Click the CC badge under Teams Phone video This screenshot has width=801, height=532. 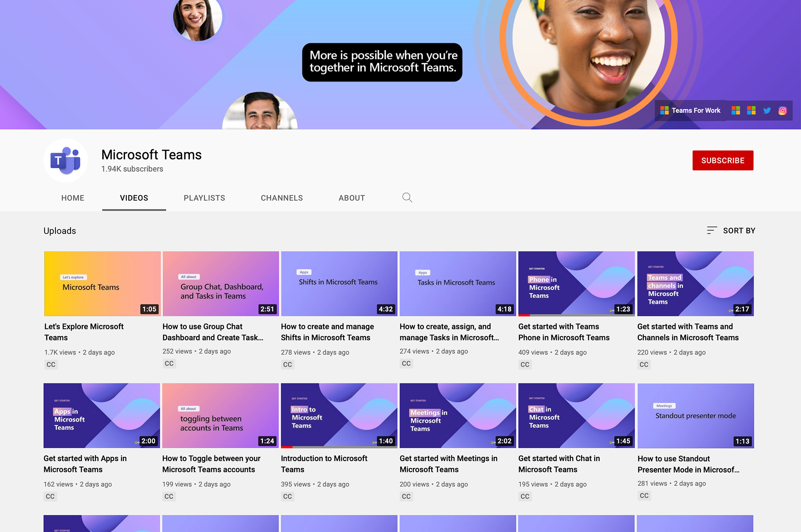(x=525, y=364)
